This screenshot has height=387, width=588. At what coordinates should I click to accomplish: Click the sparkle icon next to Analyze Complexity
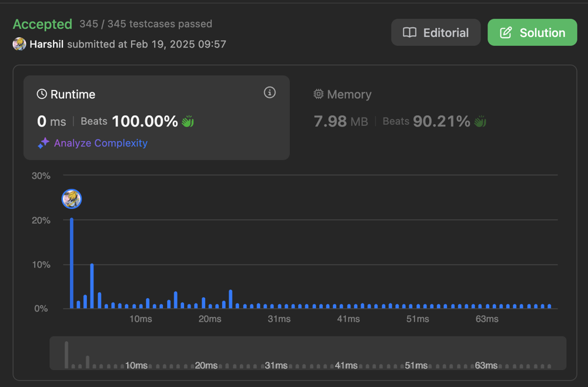[44, 143]
